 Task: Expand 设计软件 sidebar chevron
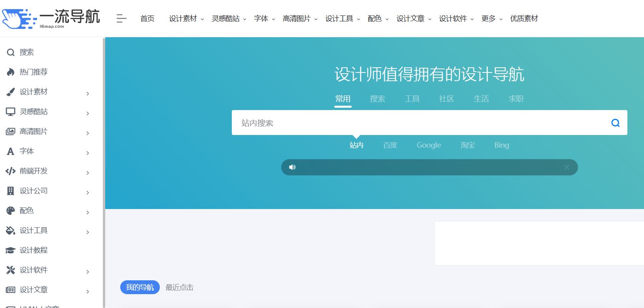(x=88, y=272)
